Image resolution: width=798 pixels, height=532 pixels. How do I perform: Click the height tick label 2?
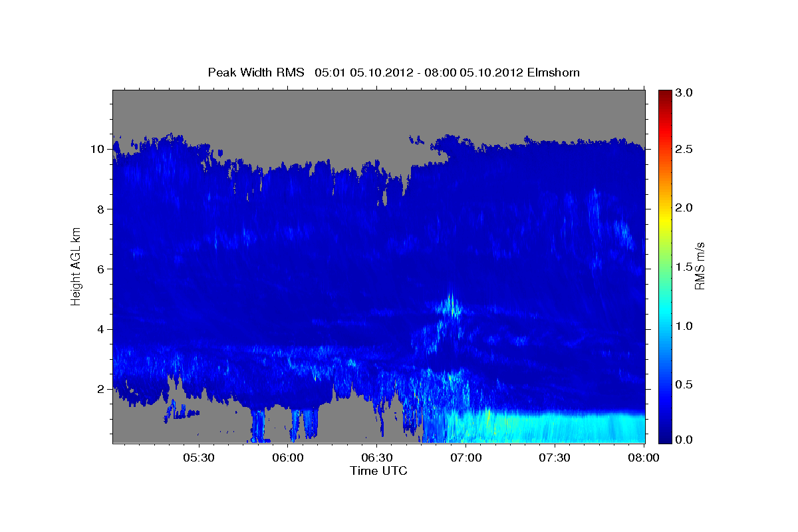[101, 389]
